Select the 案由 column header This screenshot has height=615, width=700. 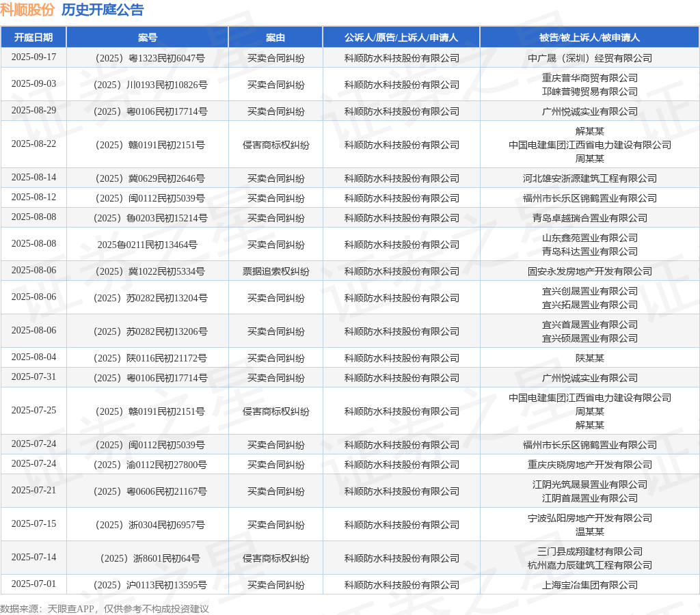coord(275,38)
